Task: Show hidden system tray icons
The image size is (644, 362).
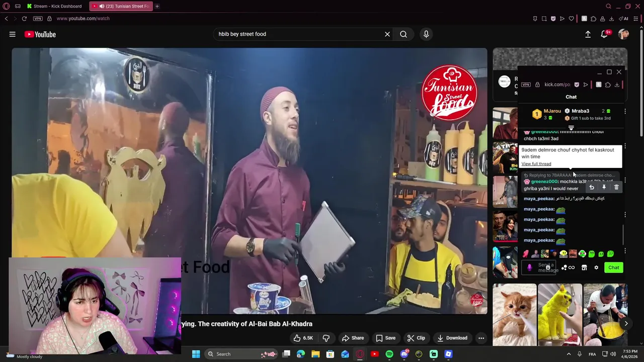Action: tap(569, 354)
